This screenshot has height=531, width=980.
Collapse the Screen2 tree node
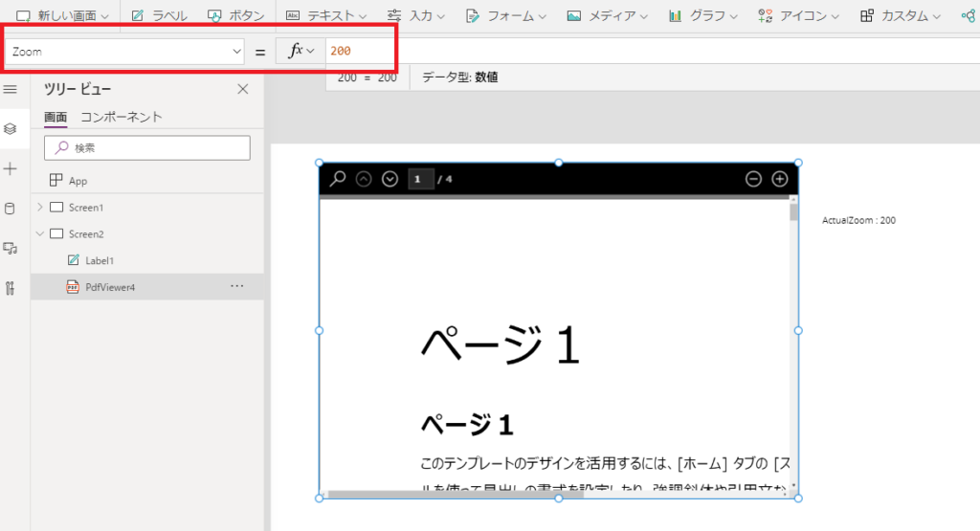40,233
